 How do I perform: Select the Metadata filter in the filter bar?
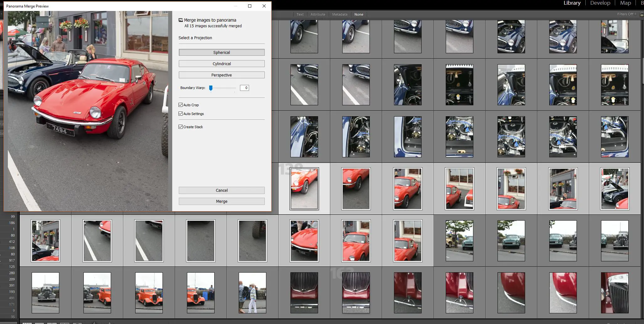[x=340, y=14]
